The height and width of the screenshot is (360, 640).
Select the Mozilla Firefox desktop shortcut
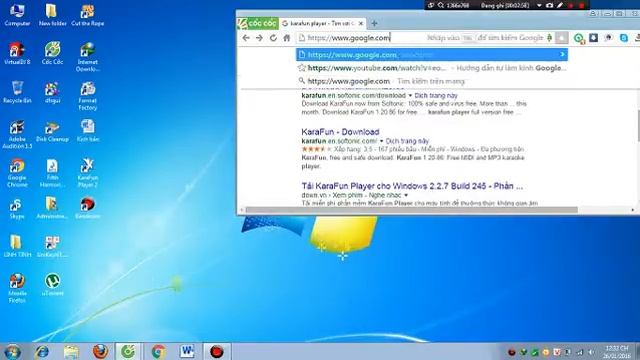tap(17, 288)
